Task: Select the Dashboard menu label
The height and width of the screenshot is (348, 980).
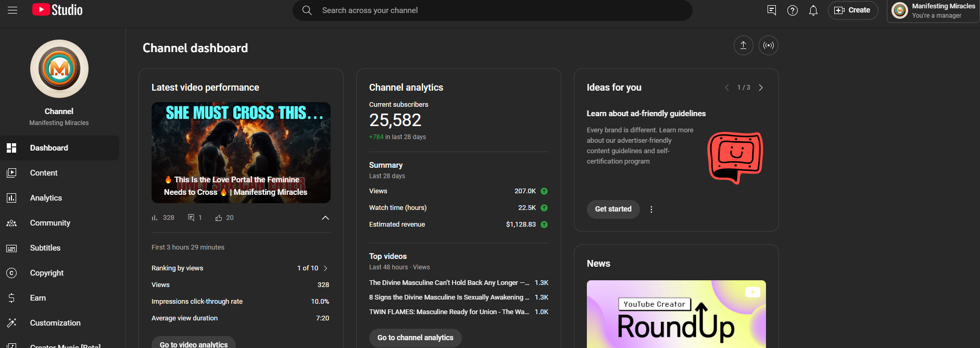Action: point(49,148)
